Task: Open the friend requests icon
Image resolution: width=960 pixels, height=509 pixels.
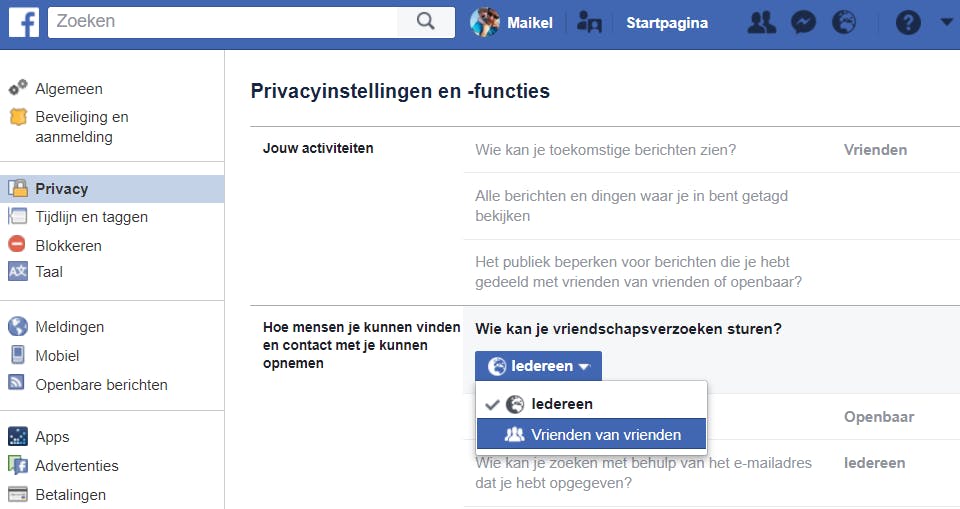Action: point(762,22)
